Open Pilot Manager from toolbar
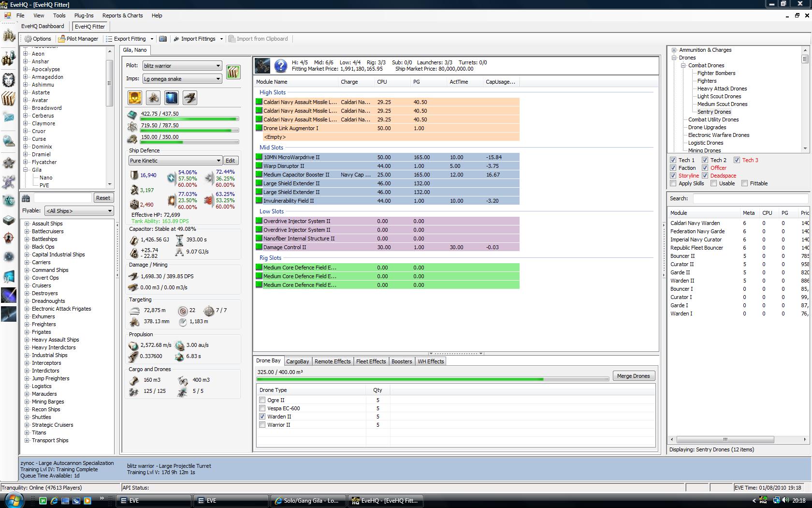 click(78, 39)
